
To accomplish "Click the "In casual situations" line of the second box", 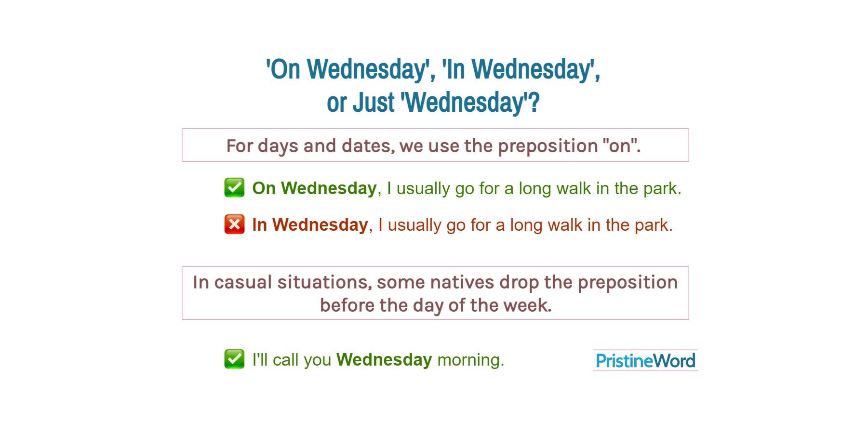I will (x=435, y=282).
